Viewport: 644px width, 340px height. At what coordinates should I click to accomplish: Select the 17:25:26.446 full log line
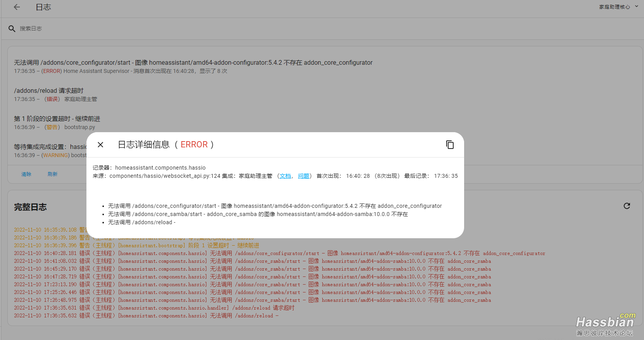click(x=252, y=292)
